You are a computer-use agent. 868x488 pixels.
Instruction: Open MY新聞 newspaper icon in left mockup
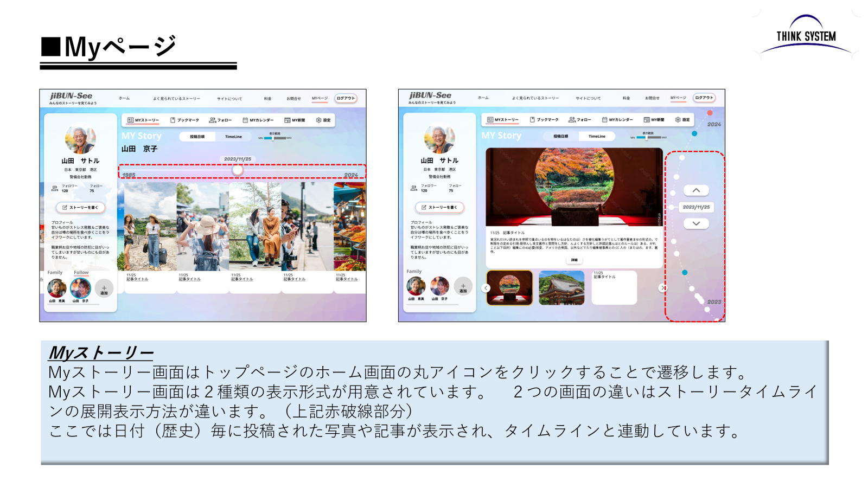[288, 120]
